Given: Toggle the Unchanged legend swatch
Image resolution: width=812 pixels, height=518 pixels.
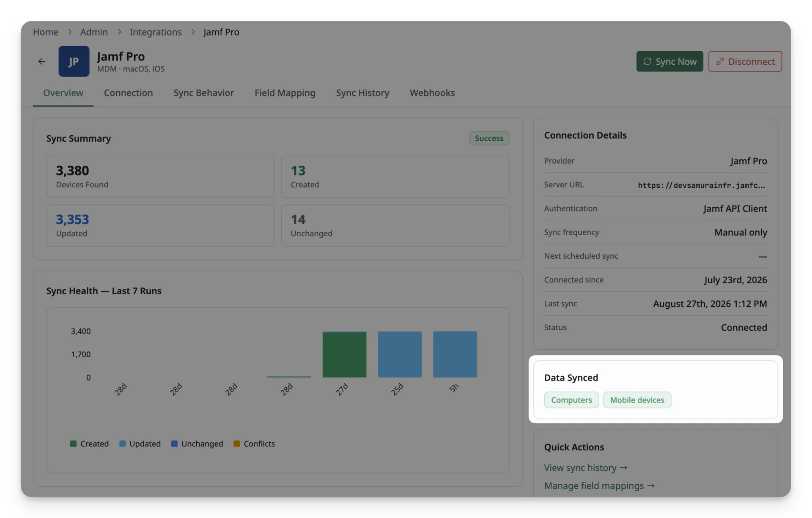Looking at the screenshot, I should pyautogui.click(x=174, y=444).
